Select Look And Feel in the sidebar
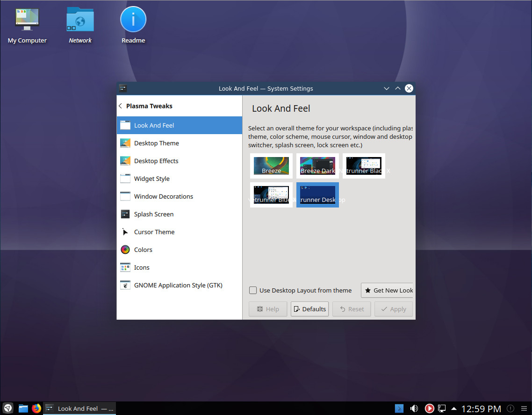 point(179,125)
